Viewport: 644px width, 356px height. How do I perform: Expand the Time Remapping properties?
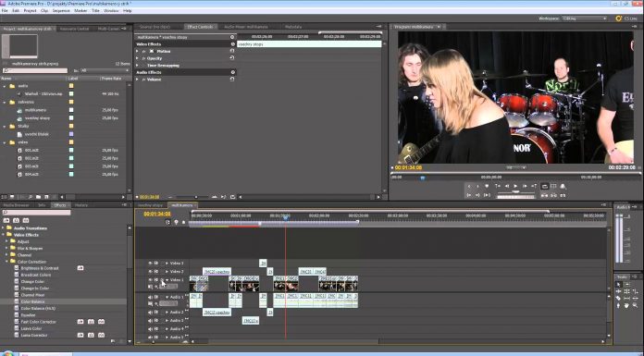(x=138, y=66)
